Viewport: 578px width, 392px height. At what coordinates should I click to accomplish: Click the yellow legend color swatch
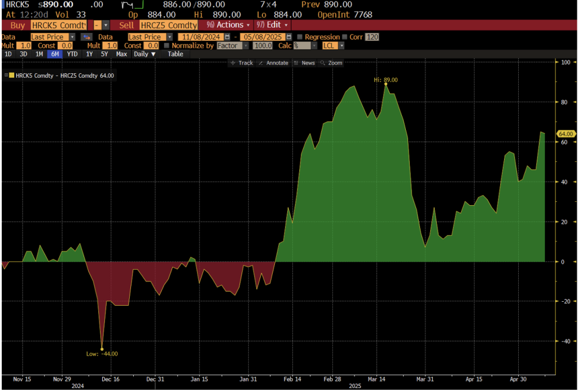[x=11, y=76]
